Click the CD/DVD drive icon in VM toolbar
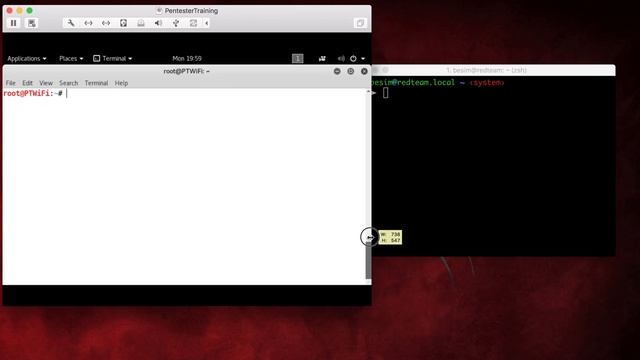The width and height of the screenshot is (640, 360). click(141, 23)
